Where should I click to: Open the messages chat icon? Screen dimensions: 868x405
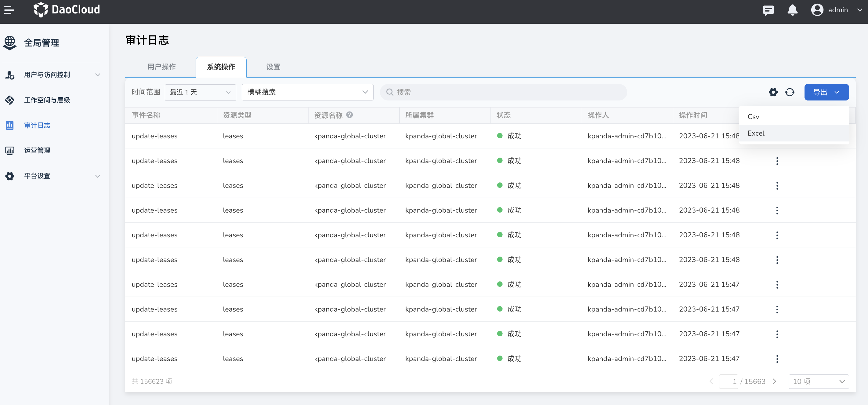pos(768,10)
